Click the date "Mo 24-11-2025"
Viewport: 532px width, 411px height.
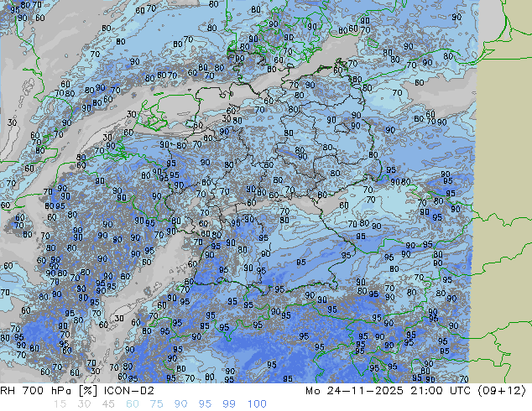(354, 391)
